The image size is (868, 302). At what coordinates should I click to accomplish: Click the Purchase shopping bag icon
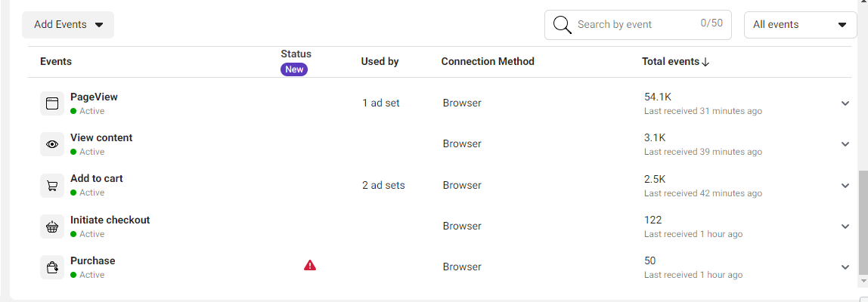[x=52, y=267]
